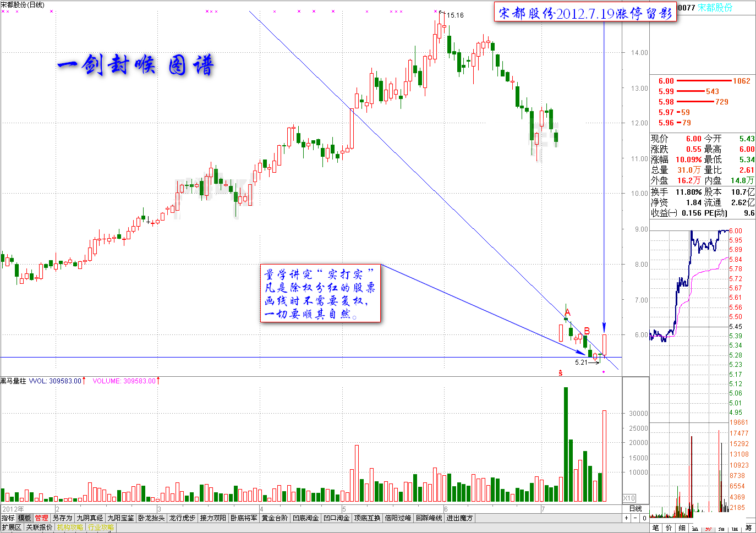Screen dimensions: 756x533
Task: Open the 进出魔方 indicator tab
Action: (459, 518)
